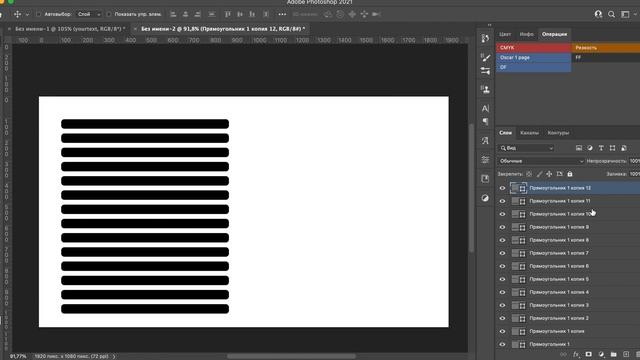Open the Обычные blend mode dropdown
640x360 pixels.
541,161
